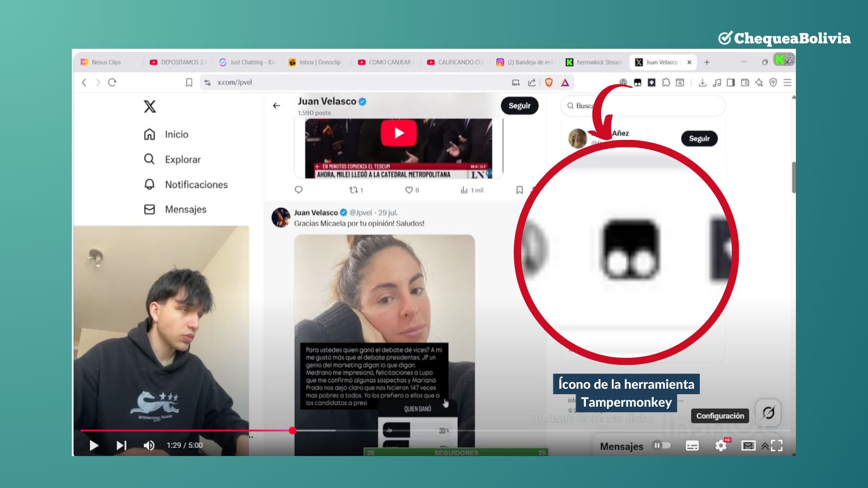Click the X search field

[643, 106]
